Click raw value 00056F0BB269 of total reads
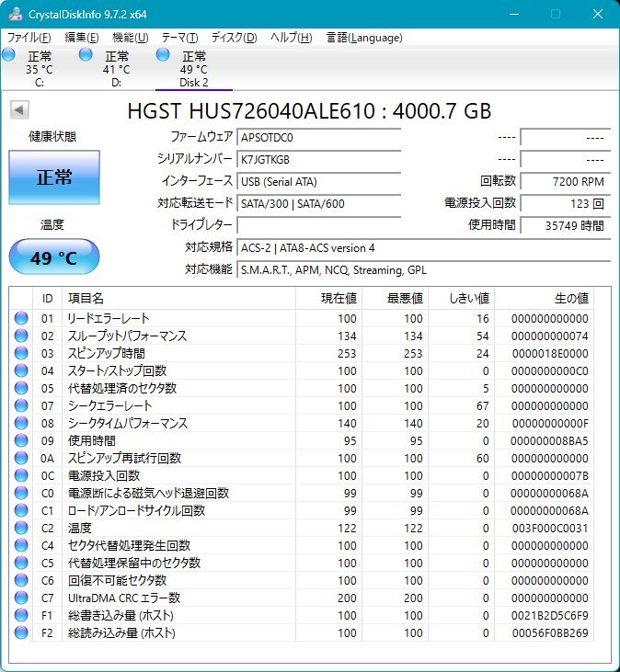This screenshot has height=672, width=620. 550,633
